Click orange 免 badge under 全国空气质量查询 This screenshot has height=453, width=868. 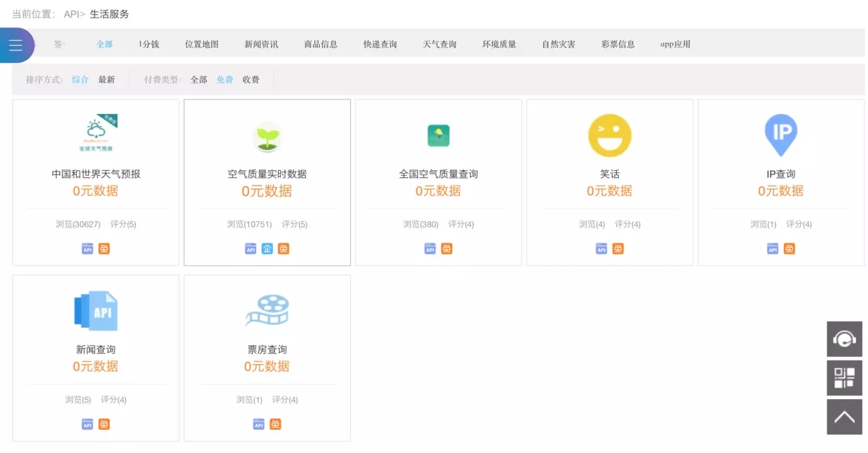pyautogui.click(x=447, y=249)
